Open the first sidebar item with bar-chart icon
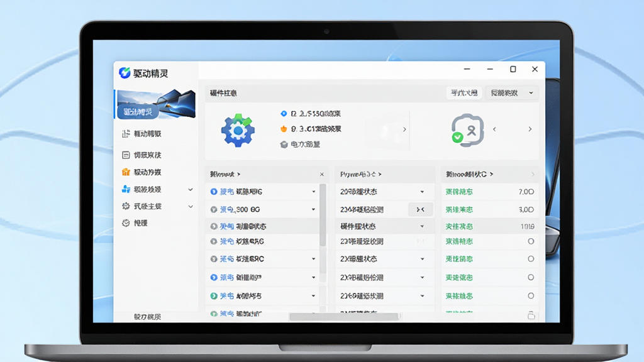 pos(142,134)
